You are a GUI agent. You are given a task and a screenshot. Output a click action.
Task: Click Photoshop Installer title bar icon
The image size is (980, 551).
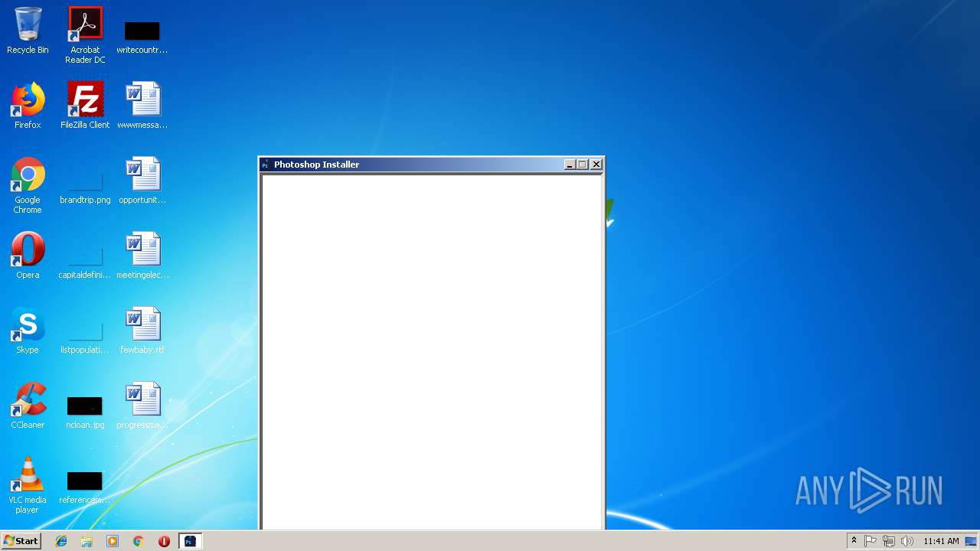[x=266, y=165]
